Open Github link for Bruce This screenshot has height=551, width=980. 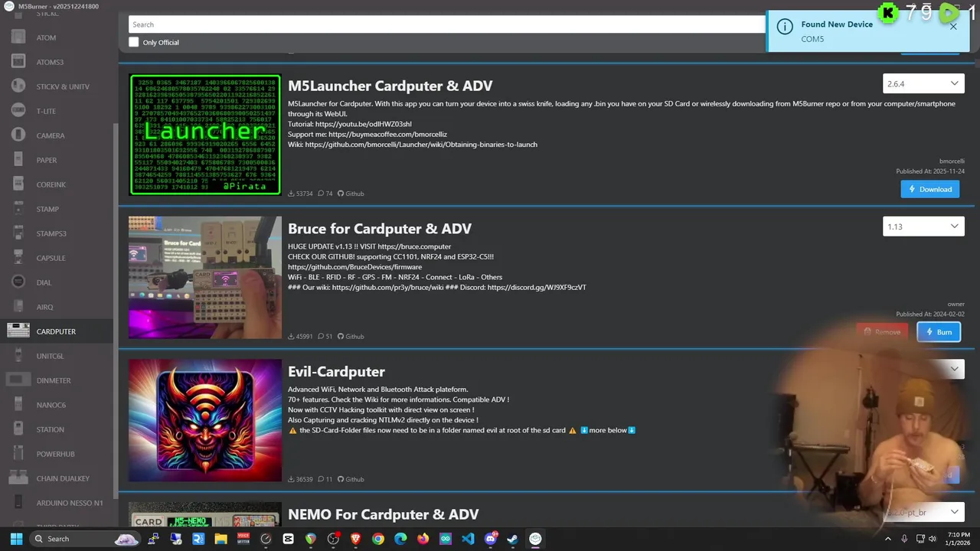(351, 337)
